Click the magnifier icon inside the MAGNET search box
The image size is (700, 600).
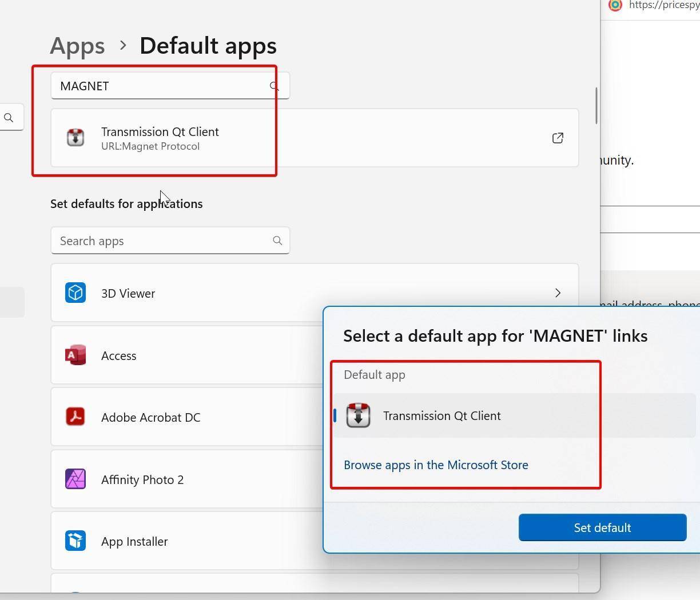point(274,86)
